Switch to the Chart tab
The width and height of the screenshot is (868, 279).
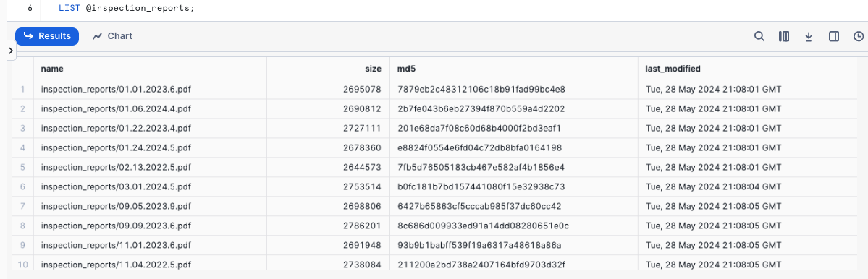point(112,36)
